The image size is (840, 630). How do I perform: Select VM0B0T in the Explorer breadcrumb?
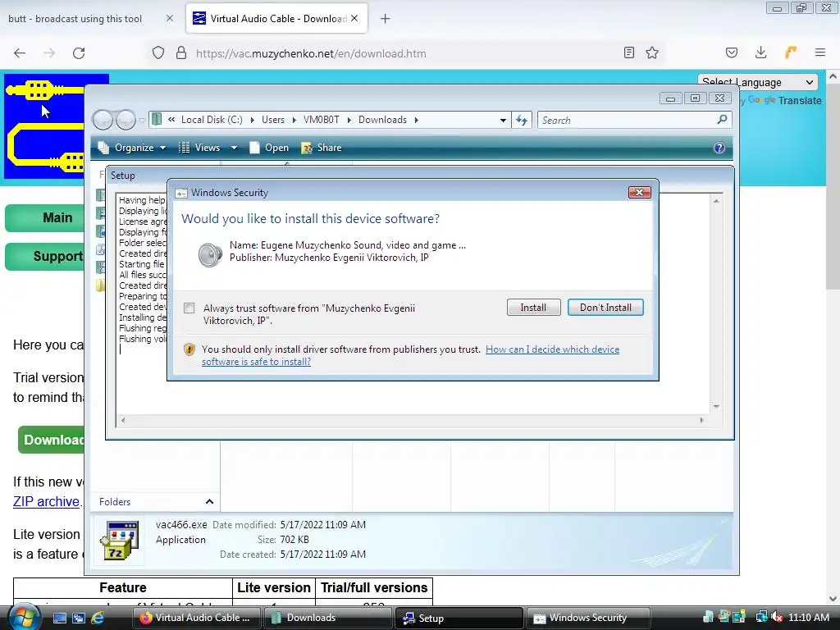pos(322,120)
